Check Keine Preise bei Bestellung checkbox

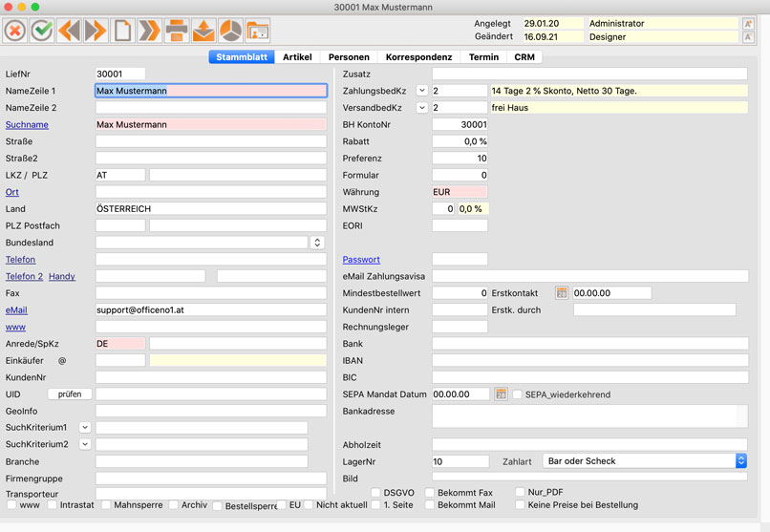tap(520, 504)
